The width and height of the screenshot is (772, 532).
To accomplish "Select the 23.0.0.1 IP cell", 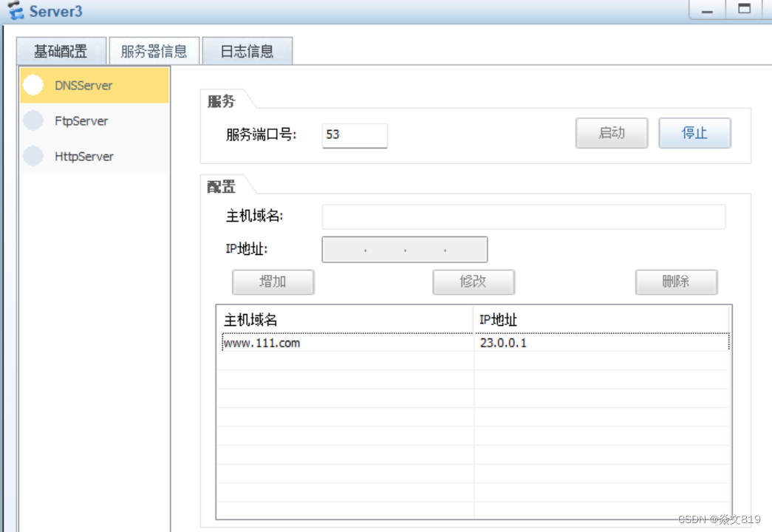I will coord(601,342).
